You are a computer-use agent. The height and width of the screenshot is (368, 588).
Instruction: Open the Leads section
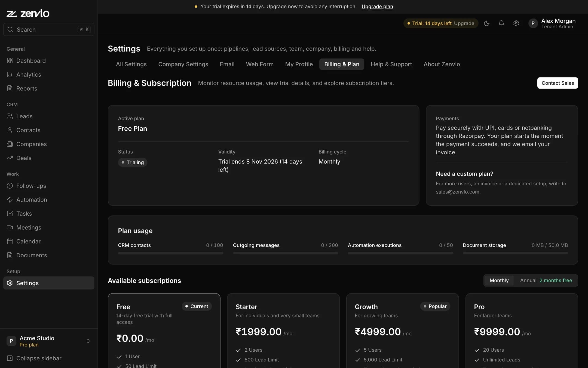[49, 116]
